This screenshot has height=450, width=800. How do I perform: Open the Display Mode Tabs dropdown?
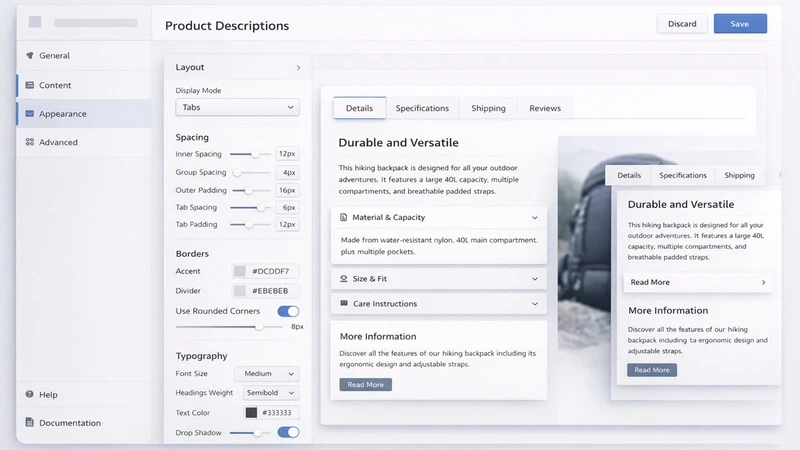(x=237, y=107)
